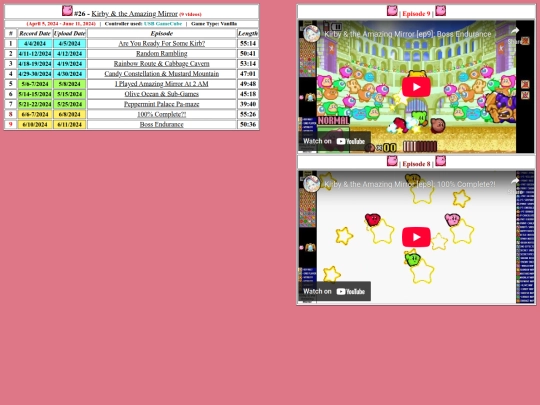Click Kirby icon right of Episode 9 heading
The height and width of the screenshot is (405, 540).
(x=440, y=11)
